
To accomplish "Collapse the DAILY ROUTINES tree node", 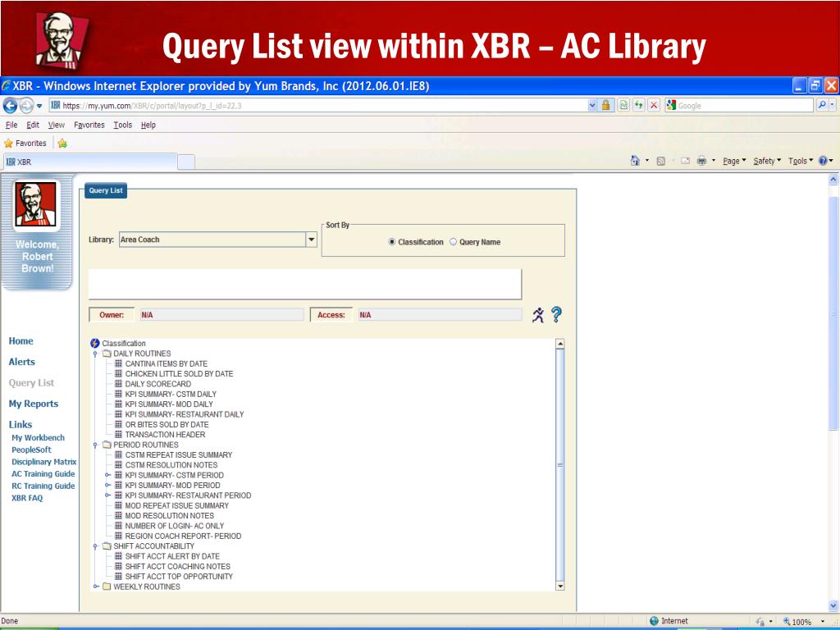I will (x=95, y=354).
